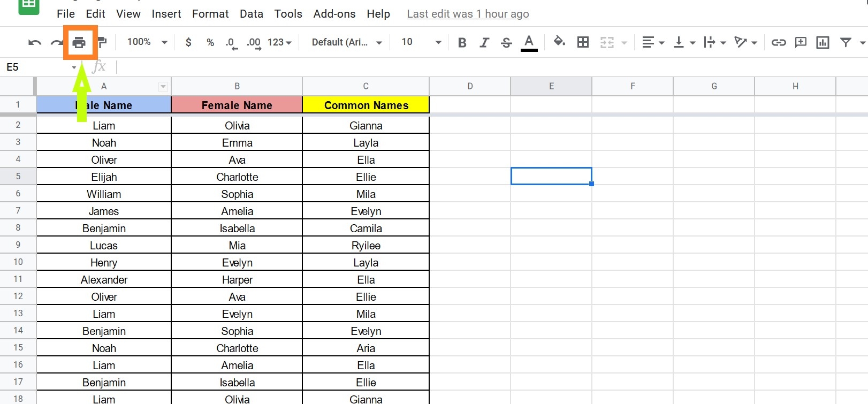Open the Borders tool
868x404 pixels.
(583, 42)
